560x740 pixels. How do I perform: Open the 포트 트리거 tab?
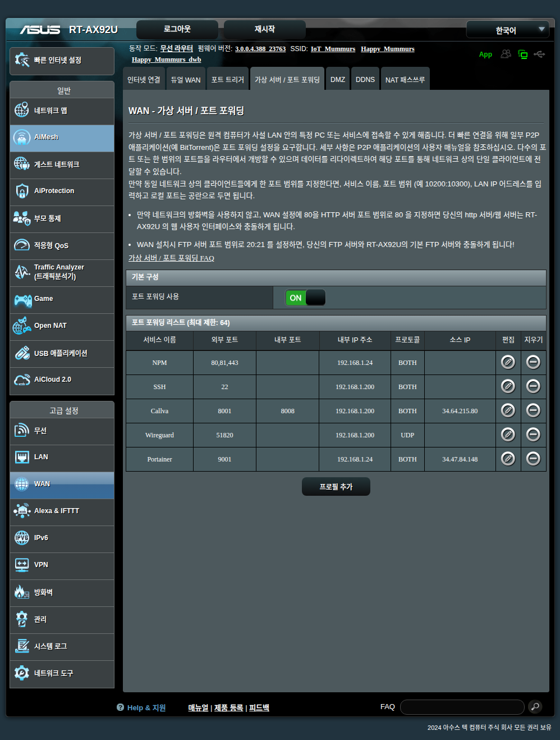[227, 80]
